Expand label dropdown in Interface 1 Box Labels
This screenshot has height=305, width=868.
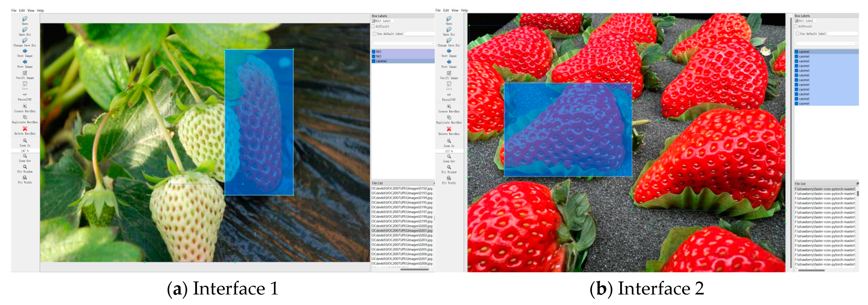433,44
